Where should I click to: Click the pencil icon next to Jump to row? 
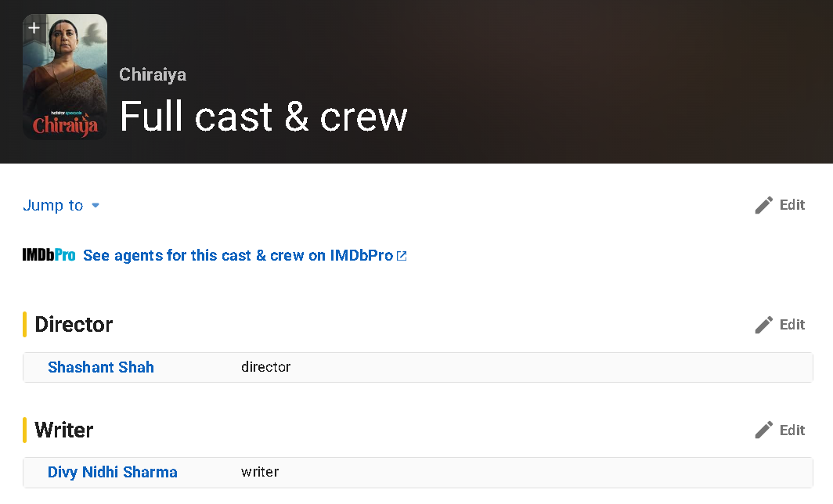tap(763, 205)
